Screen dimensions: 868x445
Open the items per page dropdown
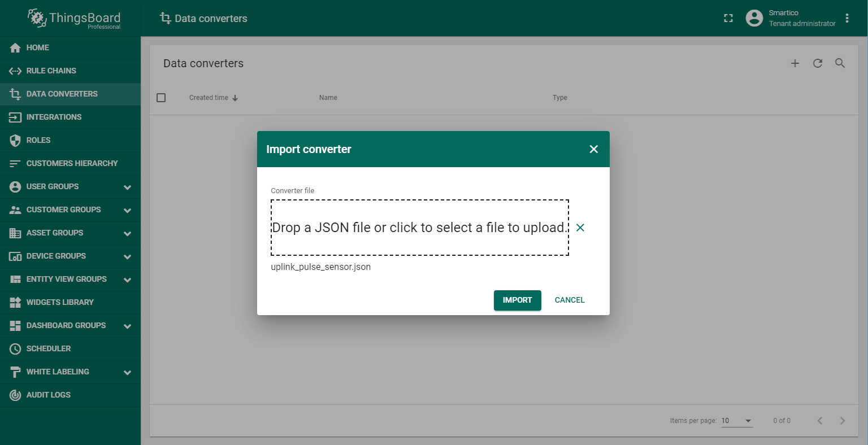pos(737,421)
